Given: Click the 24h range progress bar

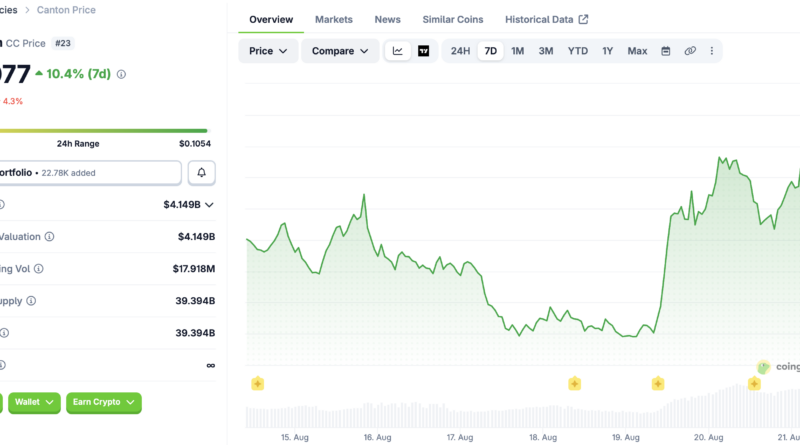Looking at the screenshot, I should pos(104,131).
